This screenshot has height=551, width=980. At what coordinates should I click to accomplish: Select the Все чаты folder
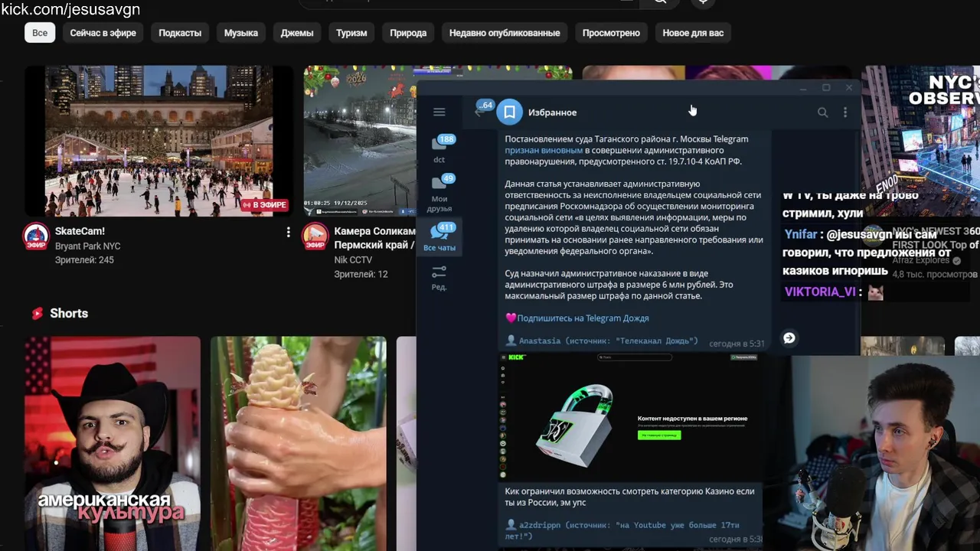(x=439, y=237)
